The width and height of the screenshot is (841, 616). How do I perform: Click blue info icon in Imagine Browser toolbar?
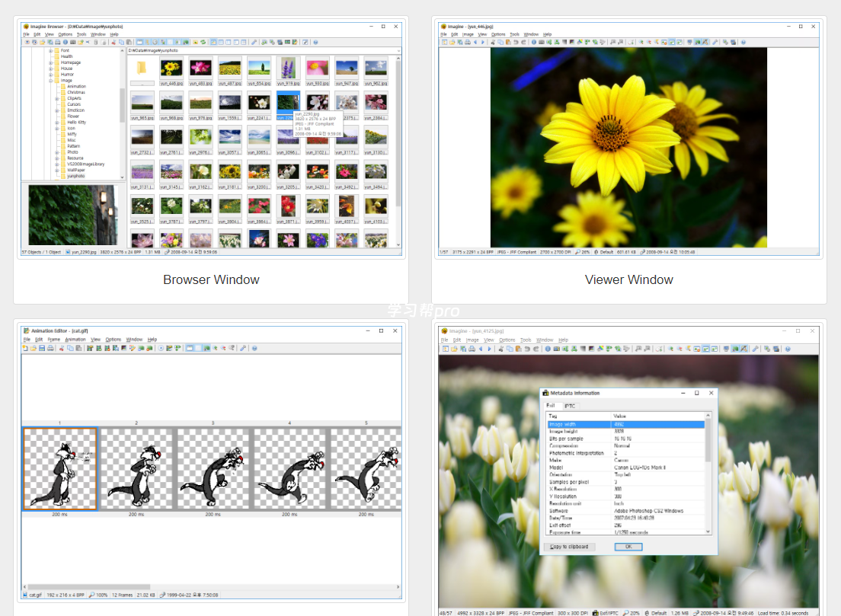(66, 42)
